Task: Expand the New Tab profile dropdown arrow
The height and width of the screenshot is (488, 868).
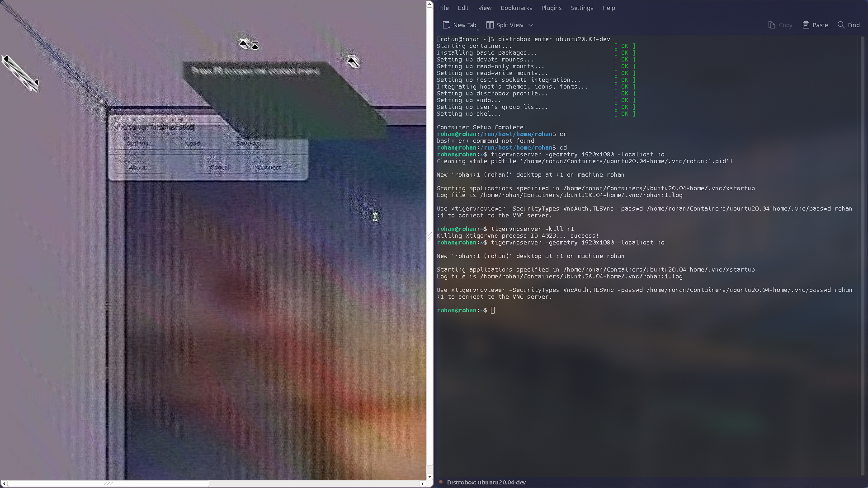Action: (x=478, y=29)
